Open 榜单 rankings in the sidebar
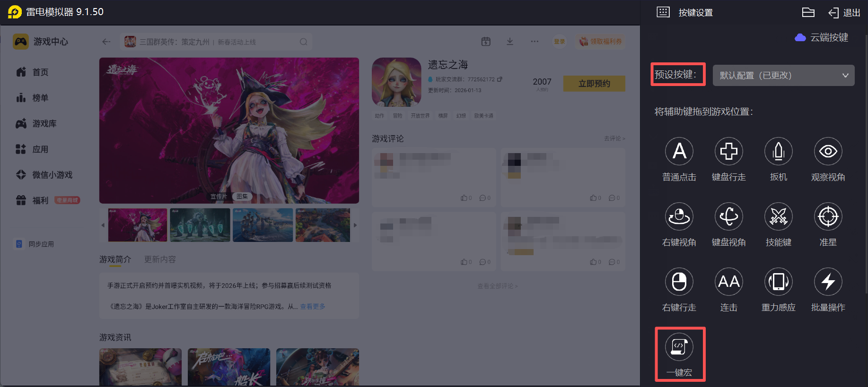The width and height of the screenshot is (868, 387). [x=33, y=98]
